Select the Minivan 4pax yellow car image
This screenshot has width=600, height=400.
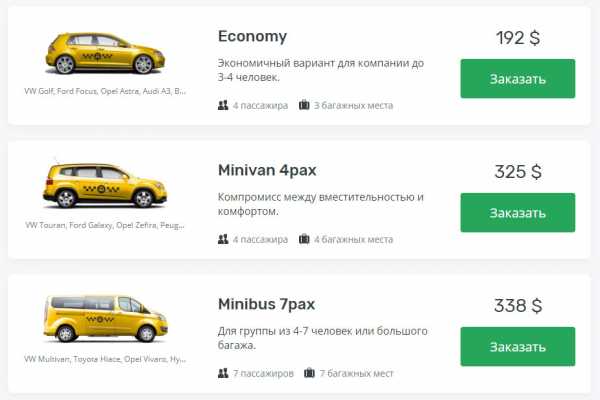point(105,186)
